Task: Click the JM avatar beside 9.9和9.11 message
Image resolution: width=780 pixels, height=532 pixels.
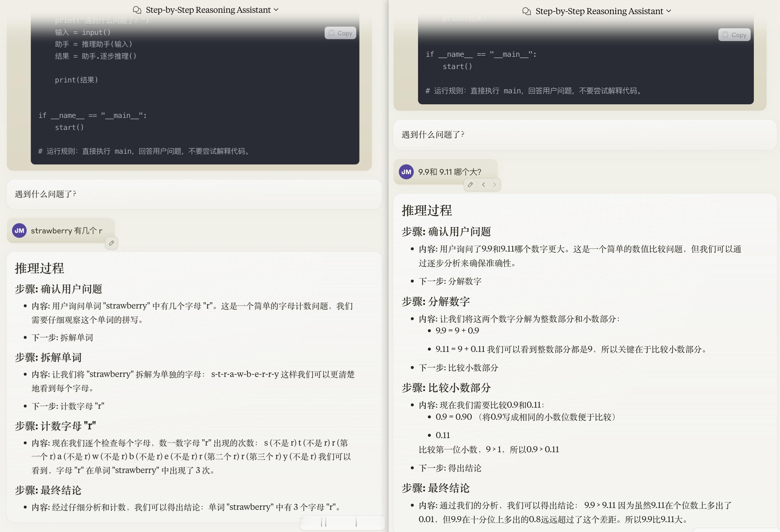Action: click(x=406, y=172)
